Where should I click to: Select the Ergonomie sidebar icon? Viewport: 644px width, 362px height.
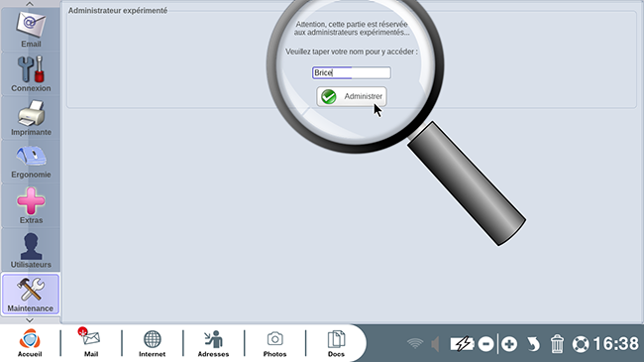(x=31, y=162)
